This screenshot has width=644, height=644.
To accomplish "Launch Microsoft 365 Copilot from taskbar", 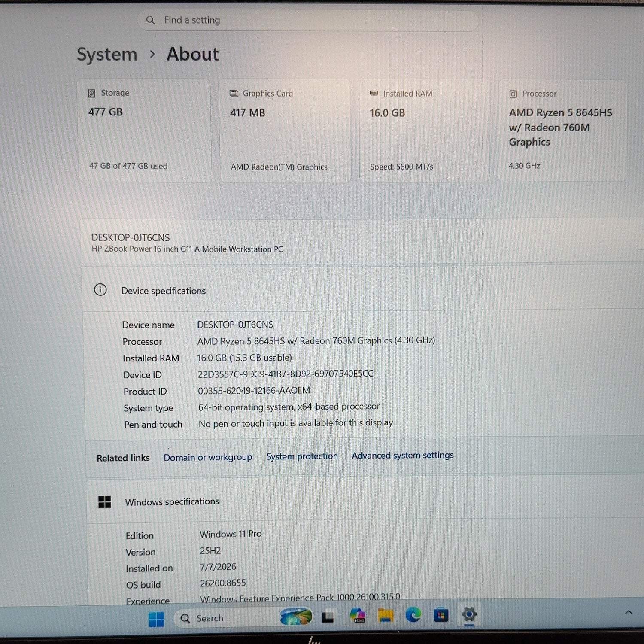I will point(357,615).
